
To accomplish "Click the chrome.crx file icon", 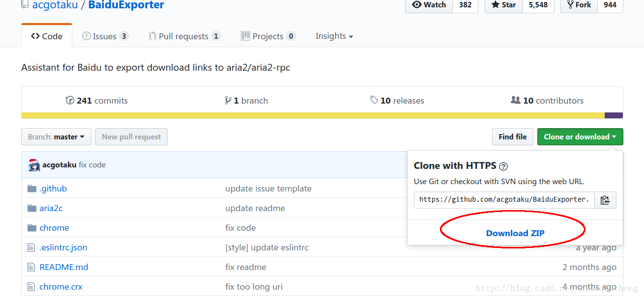I will tap(31, 287).
